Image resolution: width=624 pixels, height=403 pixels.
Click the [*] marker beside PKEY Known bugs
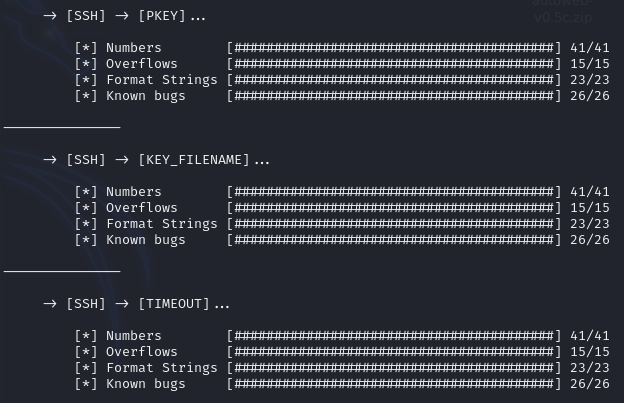tap(86, 96)
